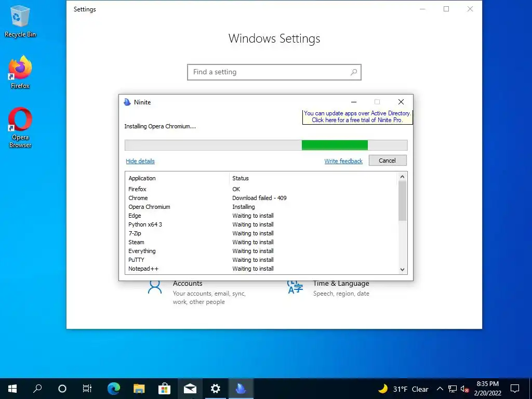Open the Recycle Bin desktop icon
The image size is (532, 399).
pyautogui.click(x=20, y=21)
